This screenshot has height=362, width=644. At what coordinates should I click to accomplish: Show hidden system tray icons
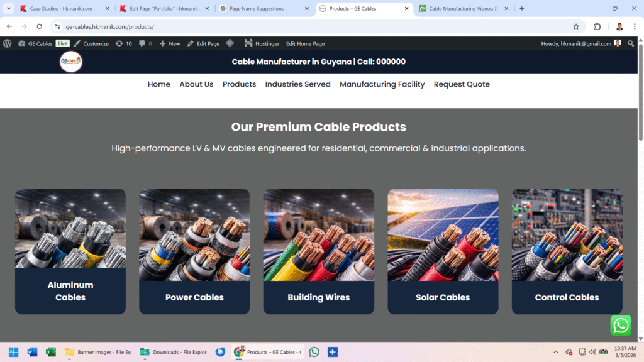pyautogui.click(x=555, y=352)
